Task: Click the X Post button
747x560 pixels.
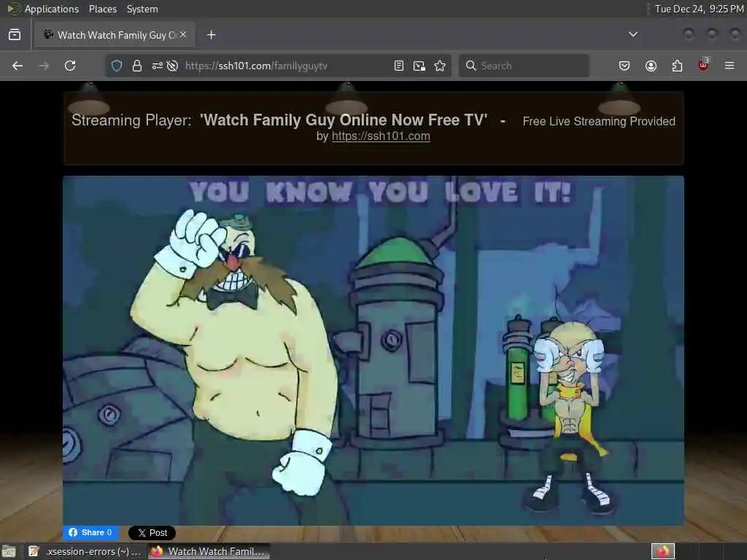Action: pyautogui.click(x=152, y=533)
